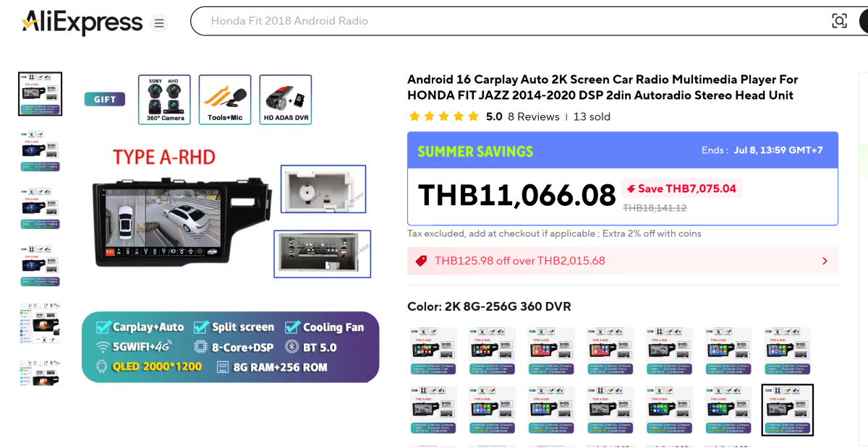Select first color variant in second row
Image resolution: width=868 pixels, height=448 pixels.
[x=433, y=410]
